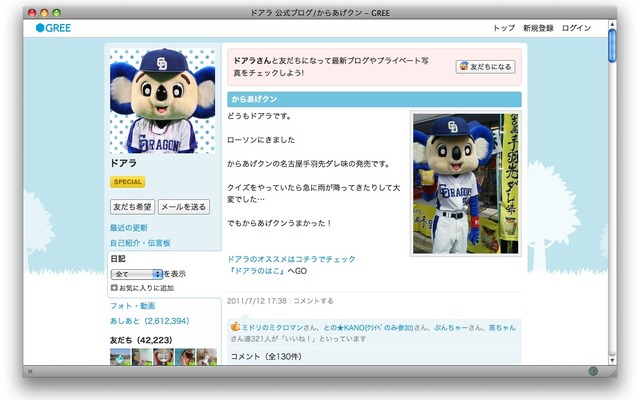Click the status bar x icon

tap(30, 371)
